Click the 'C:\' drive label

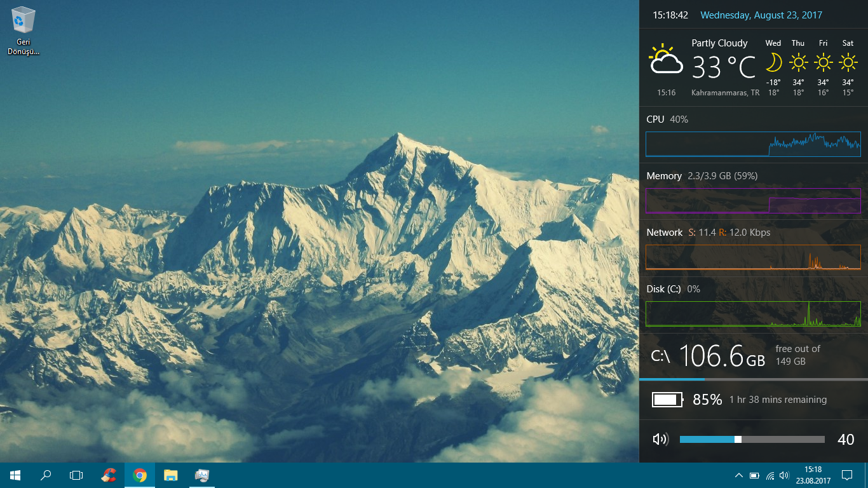pyautogui.click(x=661, y=356)
